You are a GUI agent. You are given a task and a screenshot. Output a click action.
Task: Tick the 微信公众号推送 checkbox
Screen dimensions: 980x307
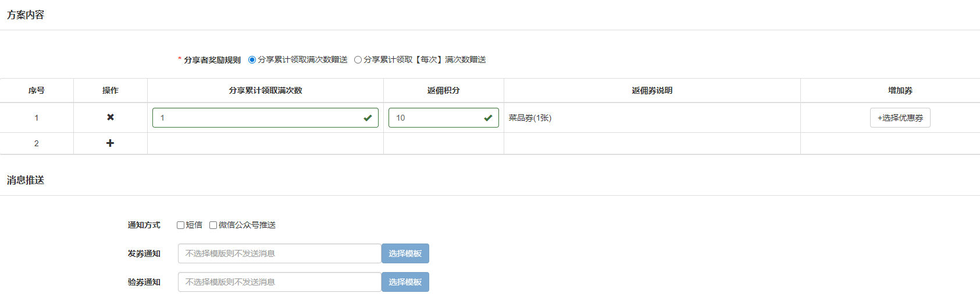213,225
